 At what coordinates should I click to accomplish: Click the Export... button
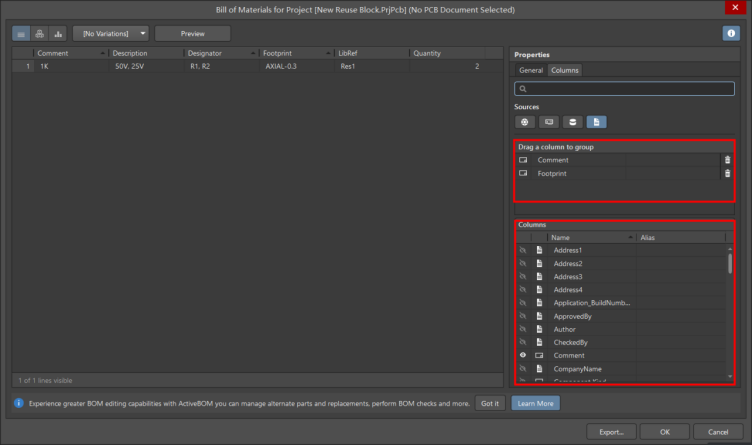coord(611,432)
